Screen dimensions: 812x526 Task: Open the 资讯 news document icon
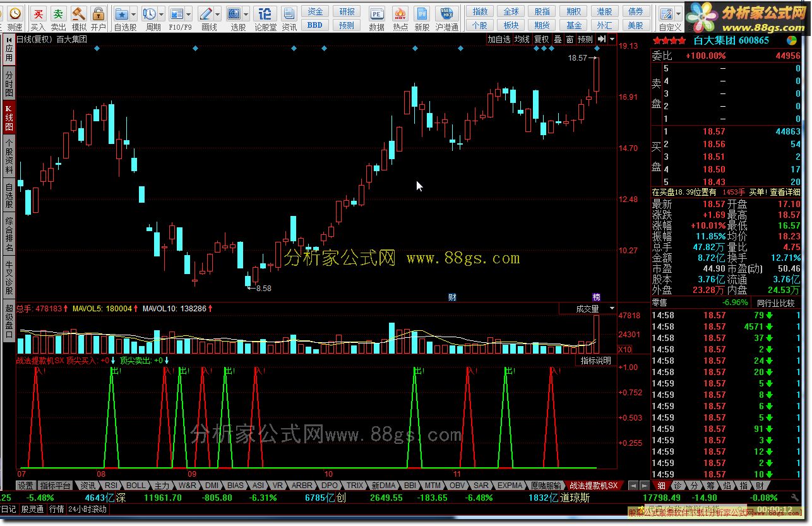[289, 13]
